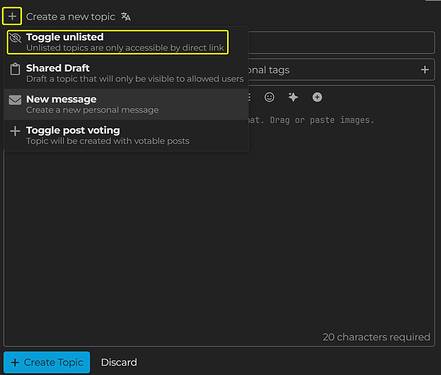Expand the optional tags plus dropdown
This screenshot has height=375, width=441.
coord(425,70)
